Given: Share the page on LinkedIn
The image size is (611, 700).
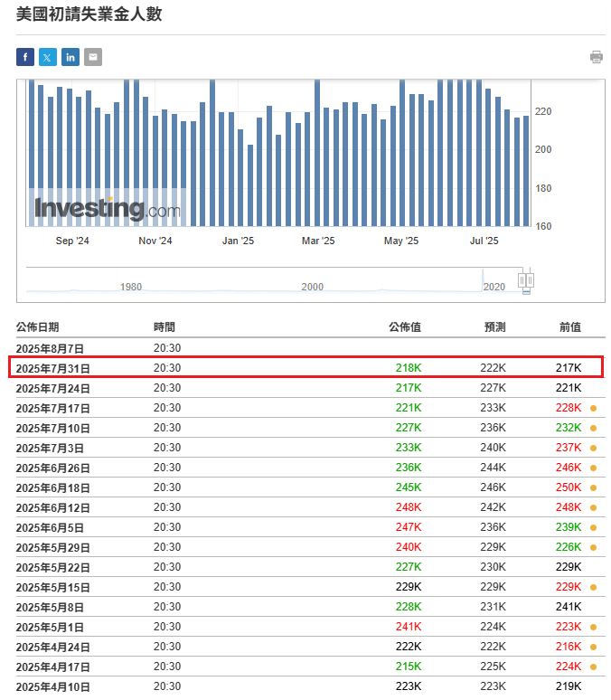Looking at the screenshot, I should 70,57.
